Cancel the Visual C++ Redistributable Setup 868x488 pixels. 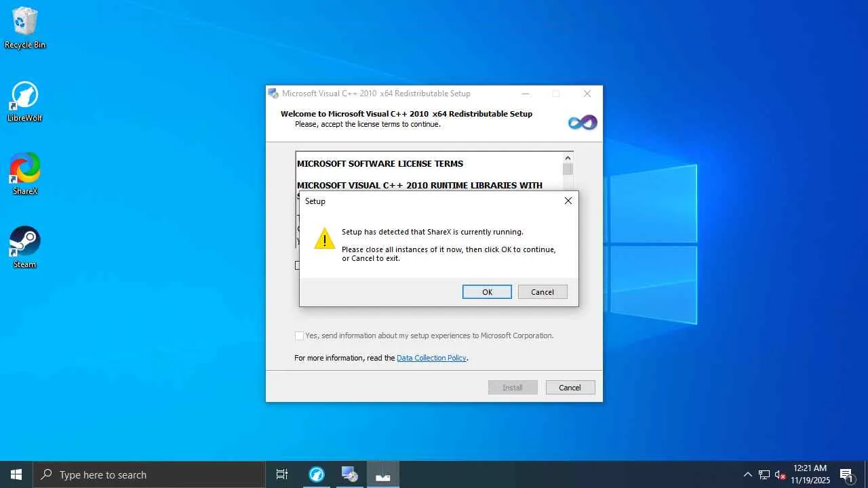(x=570, y=388)
